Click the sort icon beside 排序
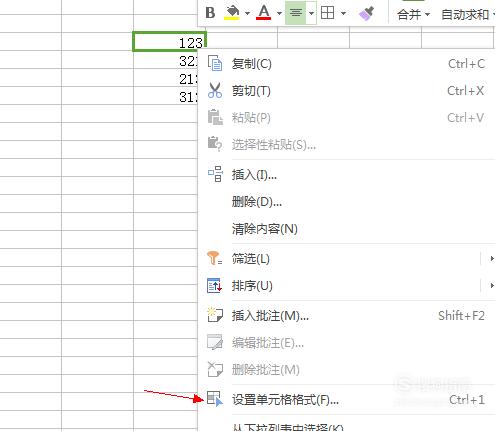This screenshot has width=495, height=431. coord(214,285)
